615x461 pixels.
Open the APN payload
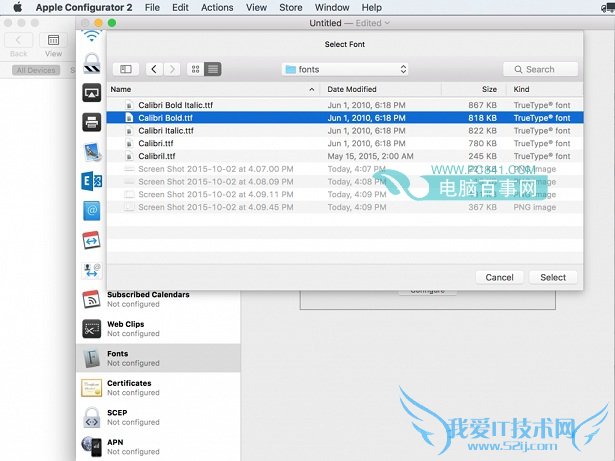coord(158,446)
